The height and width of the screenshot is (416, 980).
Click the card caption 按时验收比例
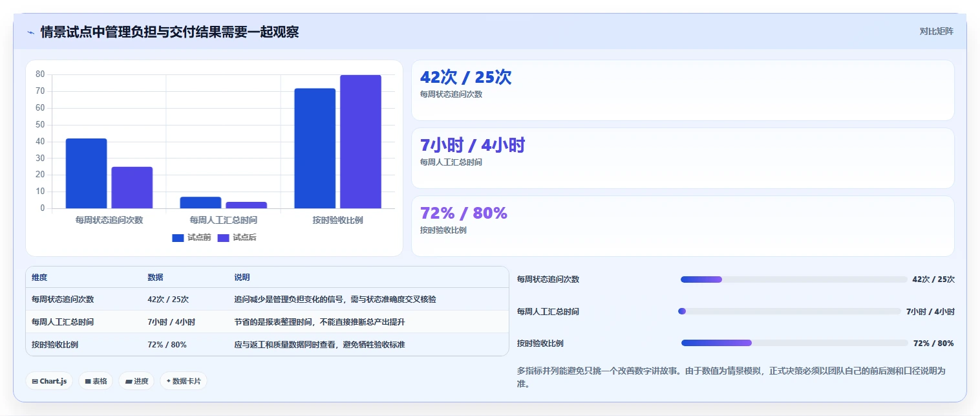pyautogui.click(x=443, y=230)
